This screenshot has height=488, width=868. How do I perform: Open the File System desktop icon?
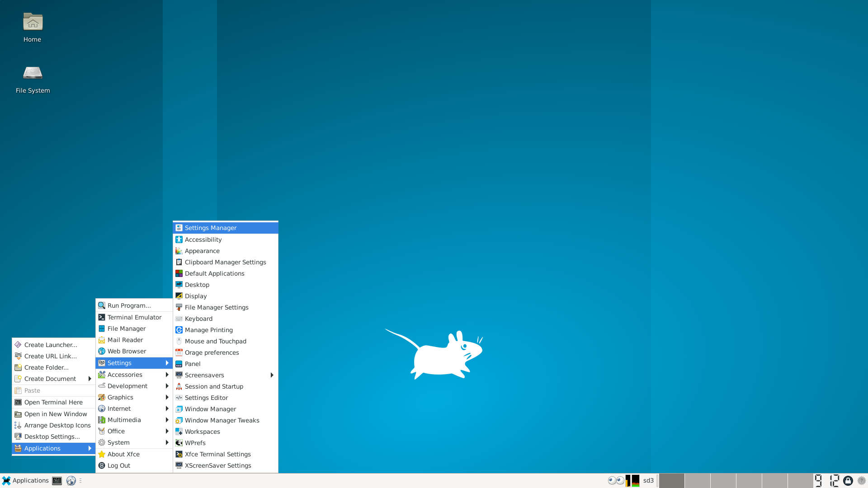(x=33, y=73)
